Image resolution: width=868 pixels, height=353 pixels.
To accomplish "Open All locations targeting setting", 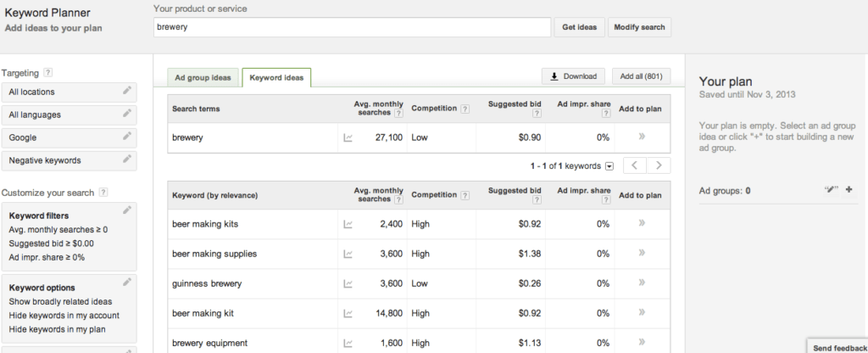I will coord(70,92).
